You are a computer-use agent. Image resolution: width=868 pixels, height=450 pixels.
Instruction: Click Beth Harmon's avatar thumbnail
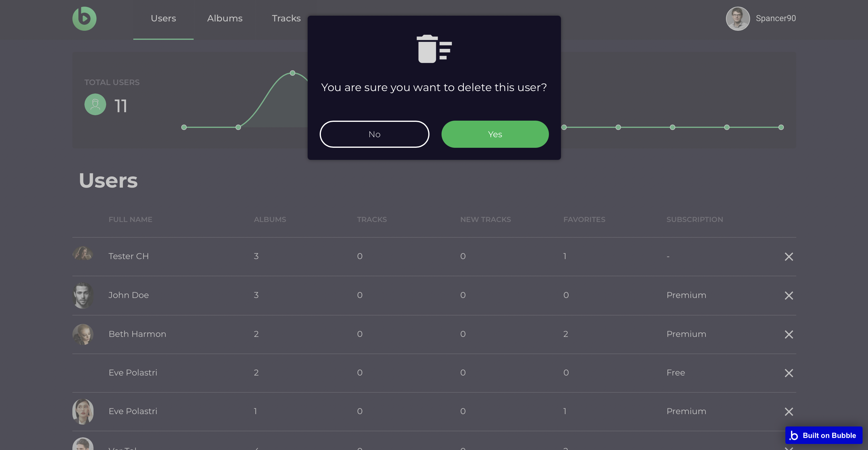[x=83, y=334]
